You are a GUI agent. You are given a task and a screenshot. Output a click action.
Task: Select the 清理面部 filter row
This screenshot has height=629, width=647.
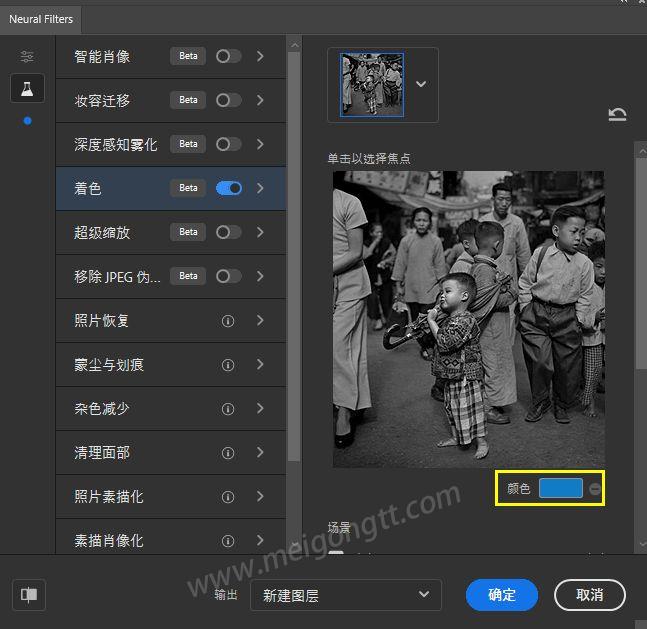point(171,453)
